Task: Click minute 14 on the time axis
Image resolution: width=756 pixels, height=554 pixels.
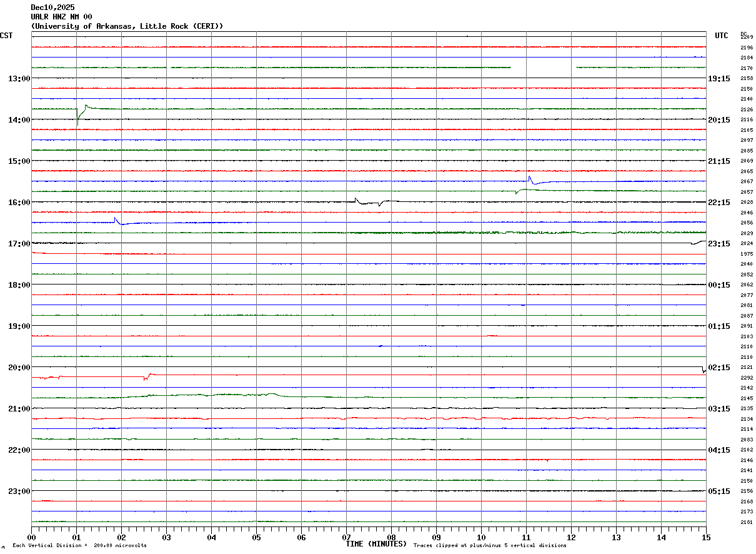Action: (x=661, y=537)
